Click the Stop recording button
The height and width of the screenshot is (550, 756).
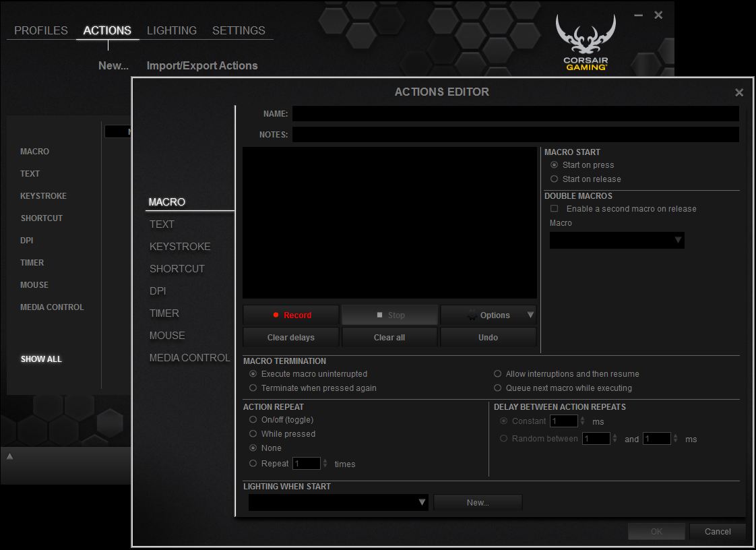click(389, 315)
